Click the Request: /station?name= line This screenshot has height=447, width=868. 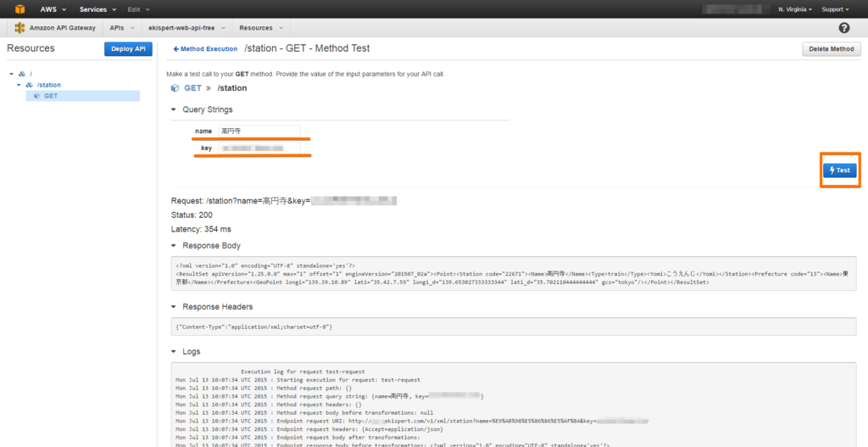pyautogui.click(x=284, y=201)
